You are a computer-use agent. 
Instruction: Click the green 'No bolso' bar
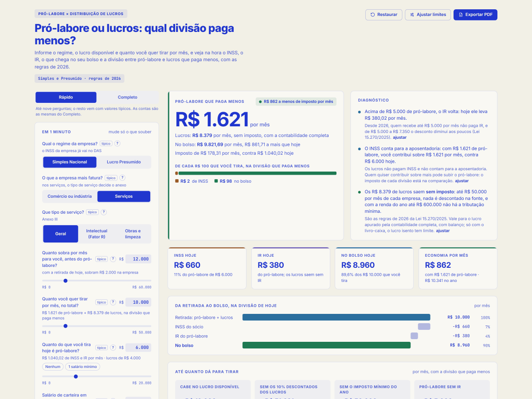(327, 345)
